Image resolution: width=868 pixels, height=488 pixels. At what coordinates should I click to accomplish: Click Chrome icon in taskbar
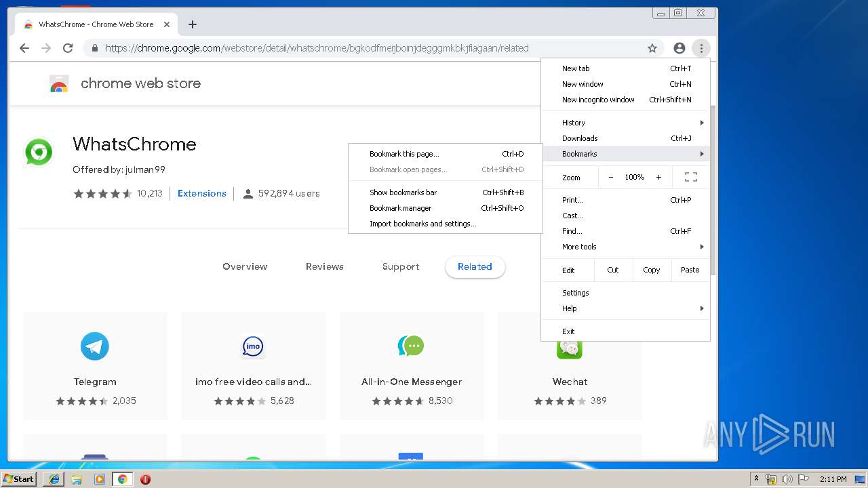tap(122, 479)
